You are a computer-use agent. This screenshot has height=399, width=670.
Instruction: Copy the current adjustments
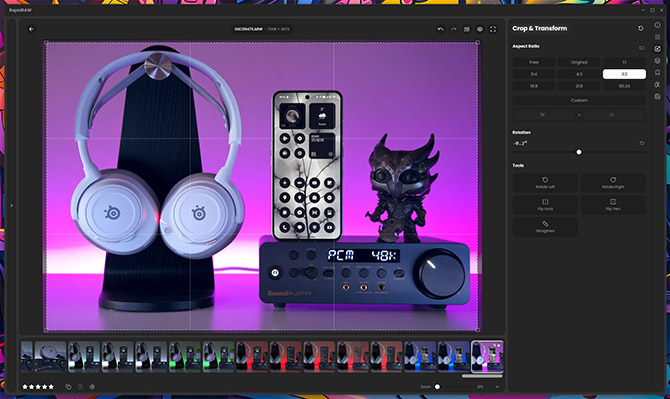tap(68, 387)
